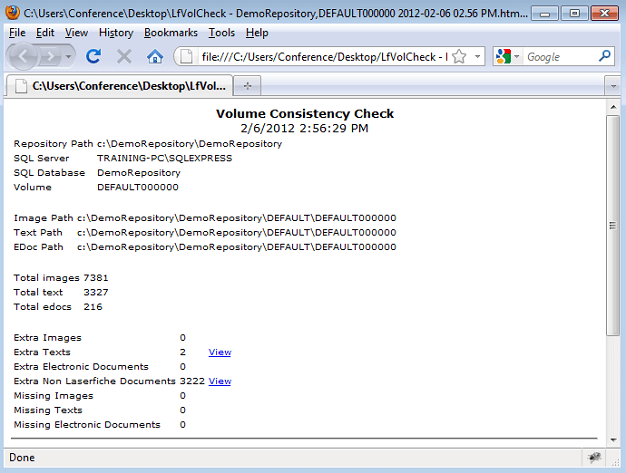Screen dimensions: 626x473
Task: Reload the current page
Action: (x=93, y=56)
